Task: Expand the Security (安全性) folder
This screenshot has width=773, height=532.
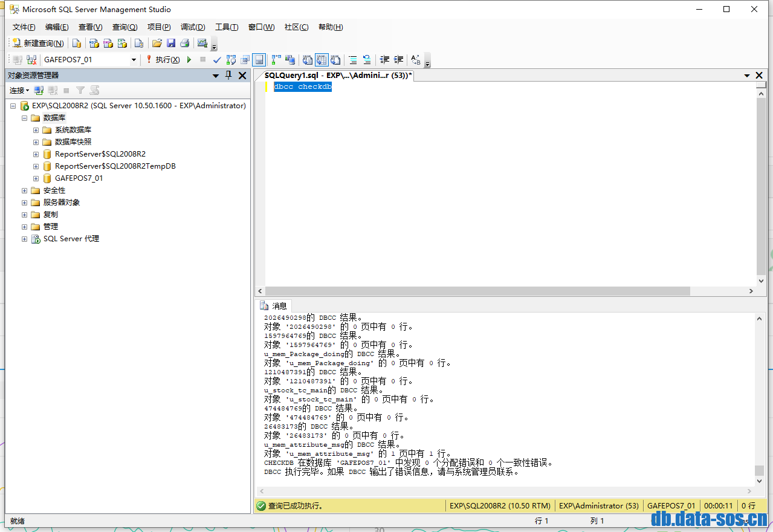Action: click(25, 190)
